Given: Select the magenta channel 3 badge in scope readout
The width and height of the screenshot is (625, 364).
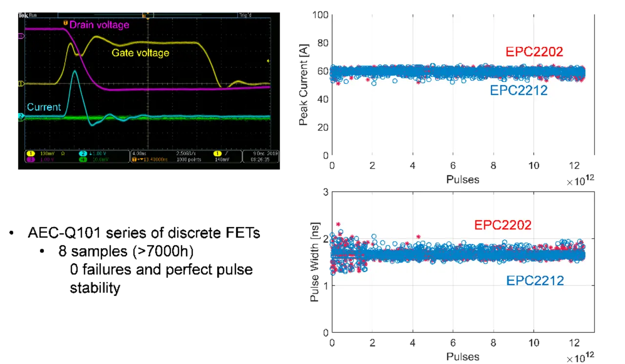Looking at the screenshot, I should (x=31, y=160).
